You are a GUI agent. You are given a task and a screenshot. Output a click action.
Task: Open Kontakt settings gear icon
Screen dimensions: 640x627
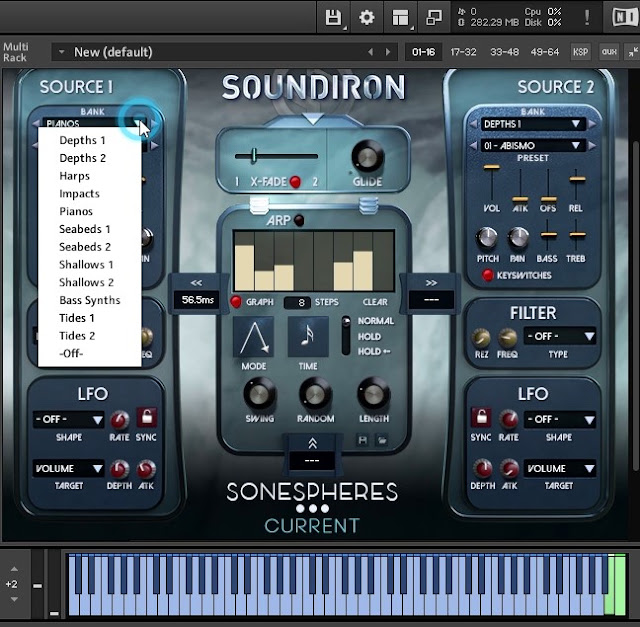(366, 18)
